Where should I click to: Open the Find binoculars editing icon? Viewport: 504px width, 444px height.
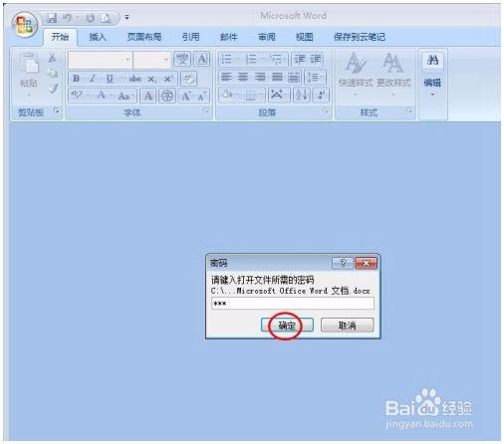[432, 61]
